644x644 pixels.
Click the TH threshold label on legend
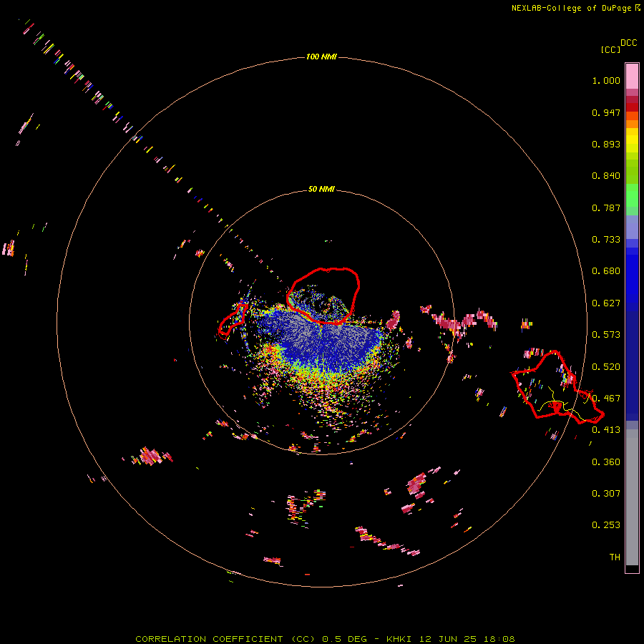615,557
